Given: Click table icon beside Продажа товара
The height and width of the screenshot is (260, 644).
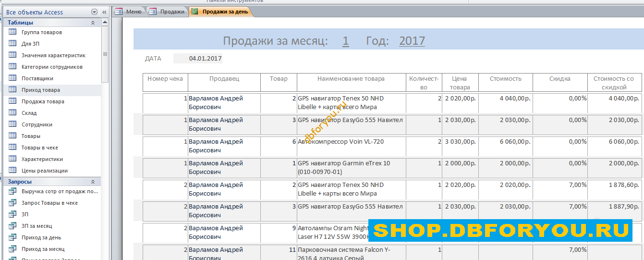Looking at the screenshot, I should click(x=12, y=101).
